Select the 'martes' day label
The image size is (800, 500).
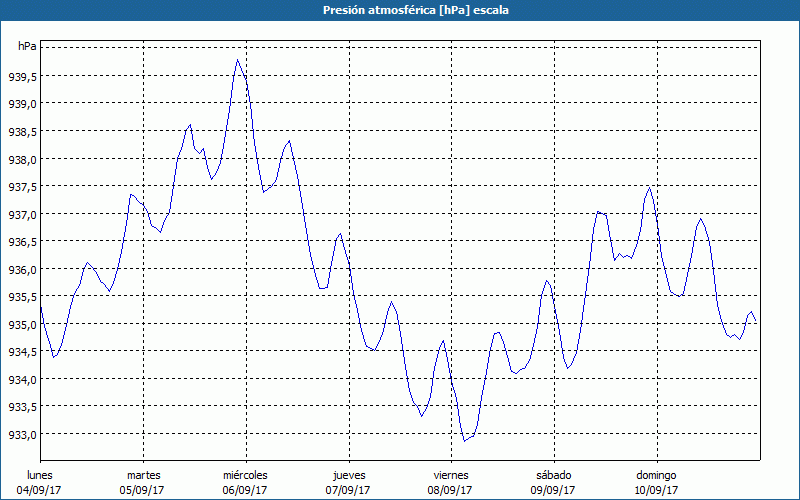point(143,475)
